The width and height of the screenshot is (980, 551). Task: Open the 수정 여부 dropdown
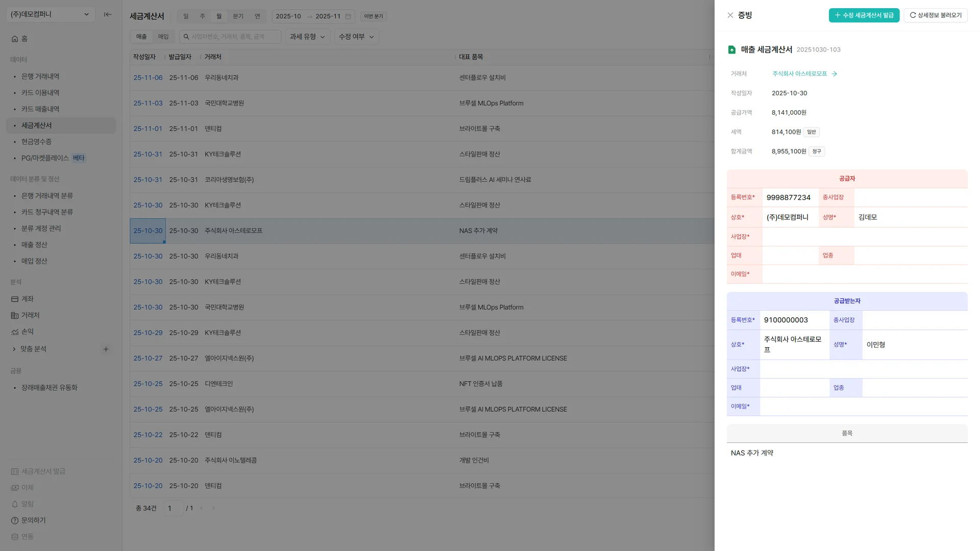pos(356,37)
